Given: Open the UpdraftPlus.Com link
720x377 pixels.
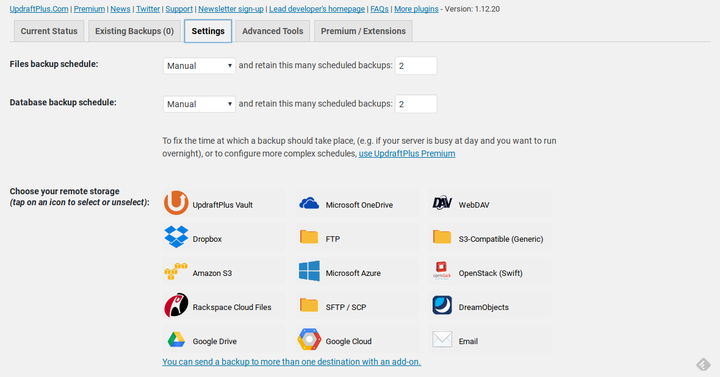Looking at the screenshot, I should coord(39,9).
